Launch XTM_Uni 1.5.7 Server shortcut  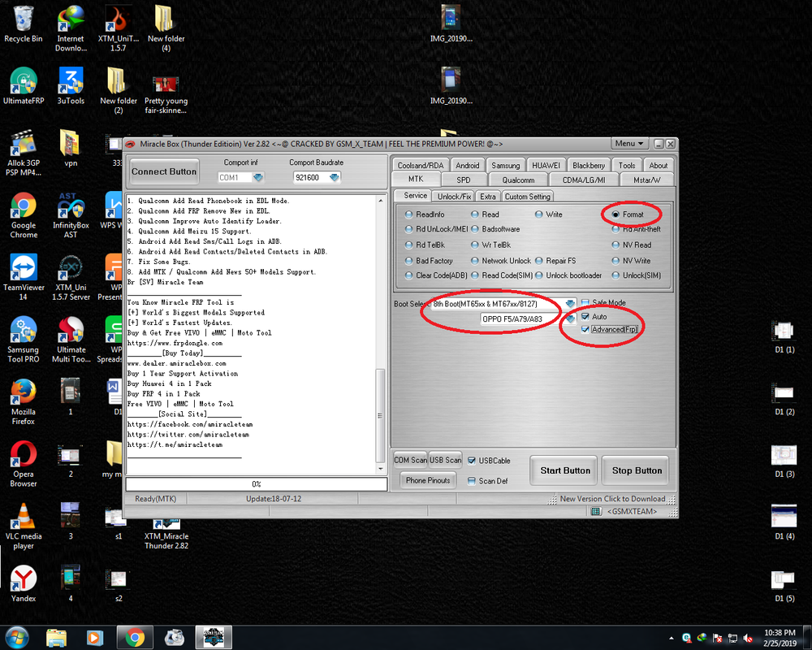(71, 277)
